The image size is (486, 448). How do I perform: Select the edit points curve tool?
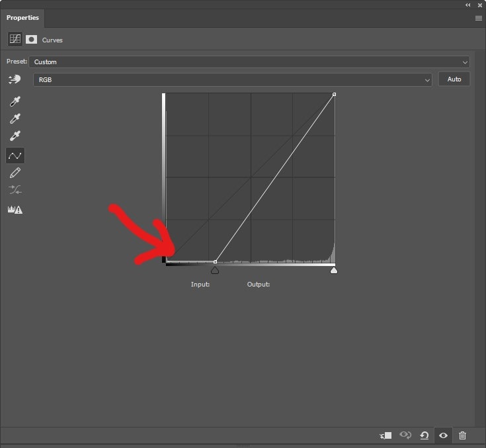15,156
